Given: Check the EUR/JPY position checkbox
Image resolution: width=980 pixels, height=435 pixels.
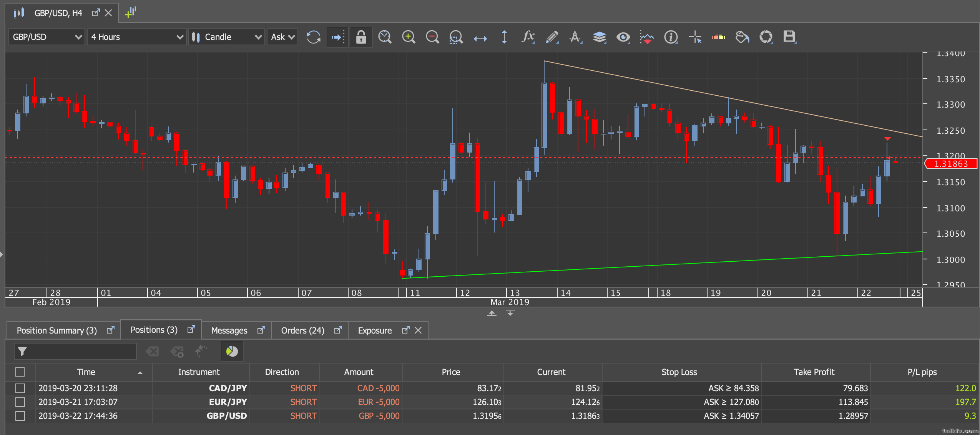Looking at the screenshot, I should (20, 402).
